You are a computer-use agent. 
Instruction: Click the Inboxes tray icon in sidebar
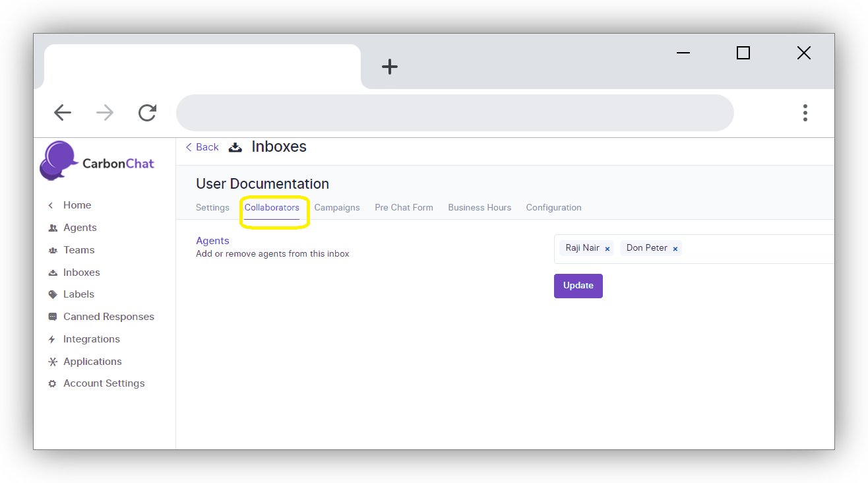tap(53, 273)
